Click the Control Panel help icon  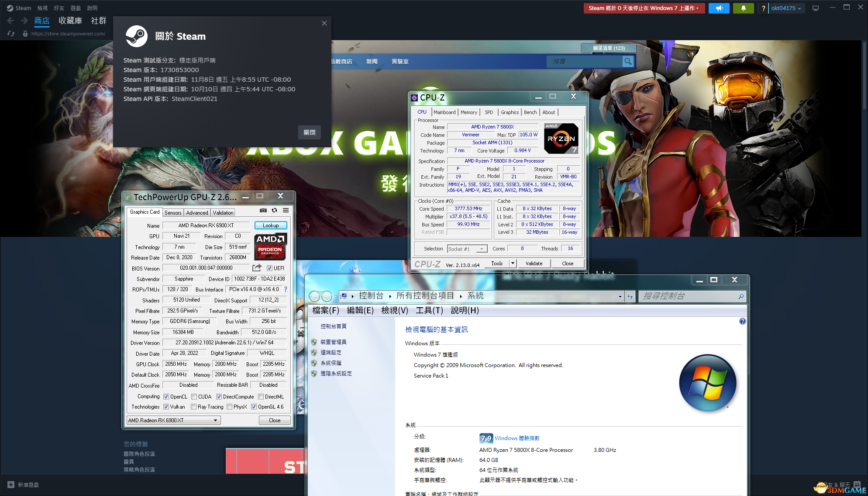coord(742,321)
